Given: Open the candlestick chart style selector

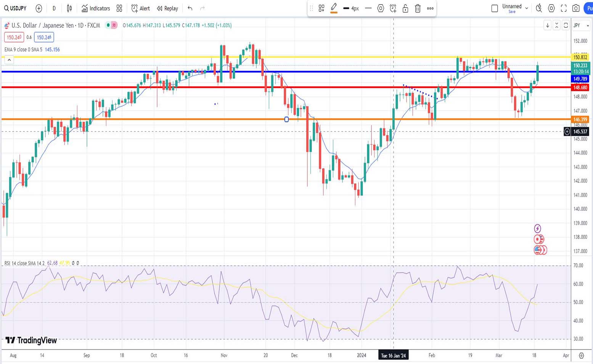Looking at the screenshot, I should [x=69, y=8].
